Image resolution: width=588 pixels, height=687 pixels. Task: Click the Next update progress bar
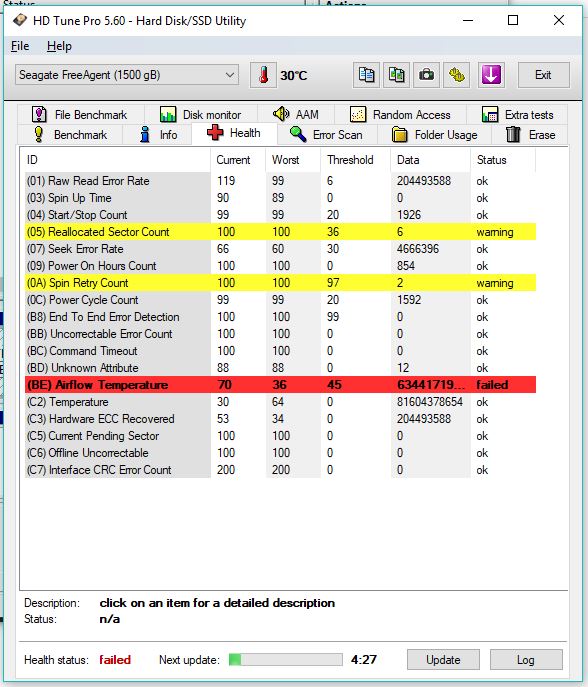point(286,659)
